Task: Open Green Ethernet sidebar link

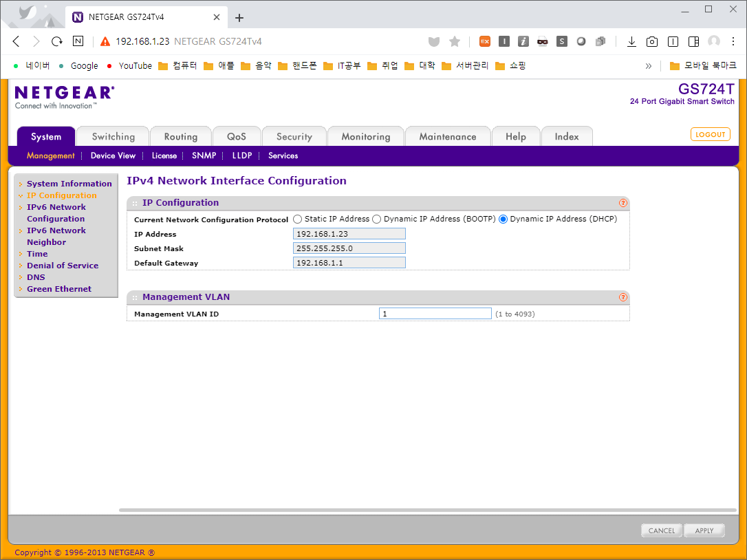Action: 59,289
